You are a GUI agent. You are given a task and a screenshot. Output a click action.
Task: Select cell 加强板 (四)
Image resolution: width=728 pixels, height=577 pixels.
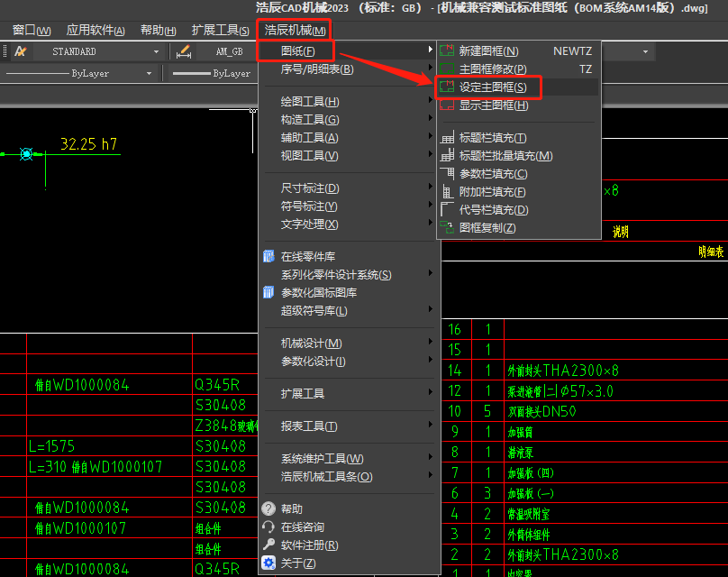coord(530,473)
